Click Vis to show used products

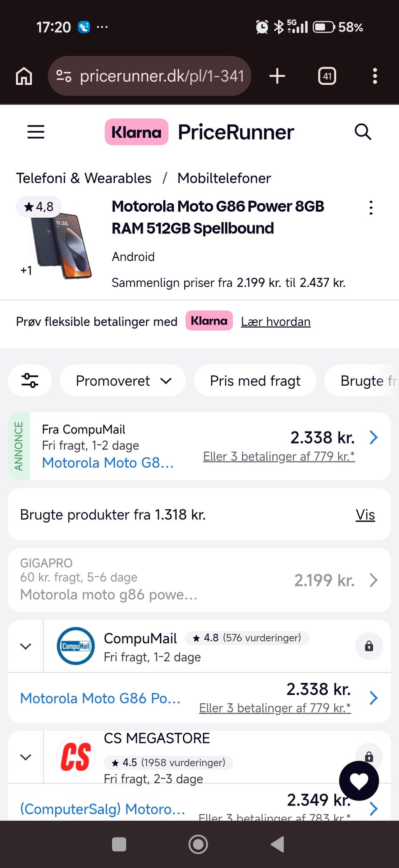point(365,515)
